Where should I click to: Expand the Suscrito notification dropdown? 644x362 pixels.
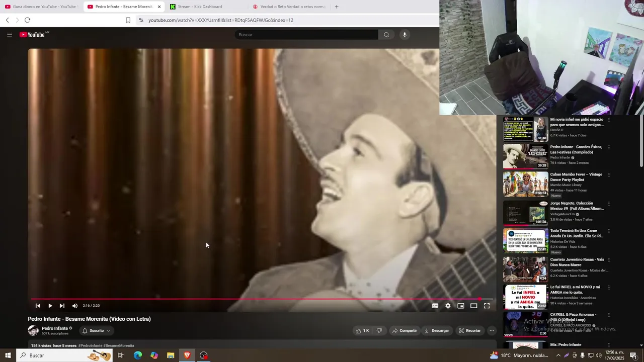[96, 331]
